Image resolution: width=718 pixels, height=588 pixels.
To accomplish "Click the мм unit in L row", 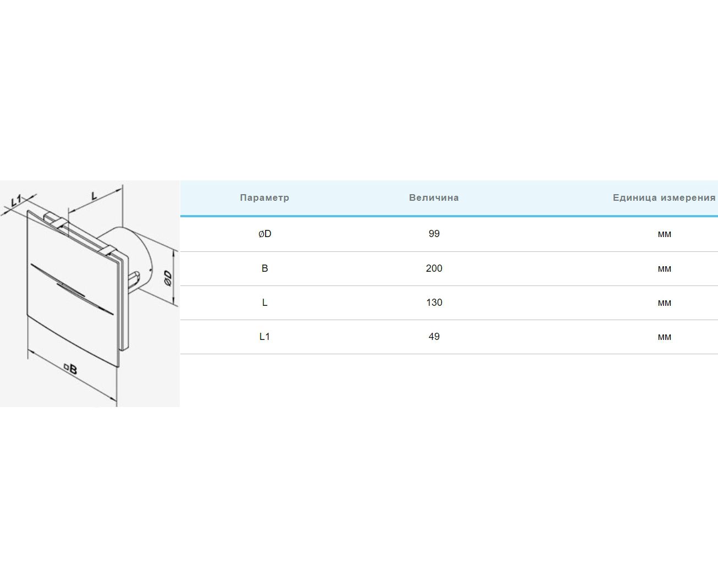I will point(664,303).
